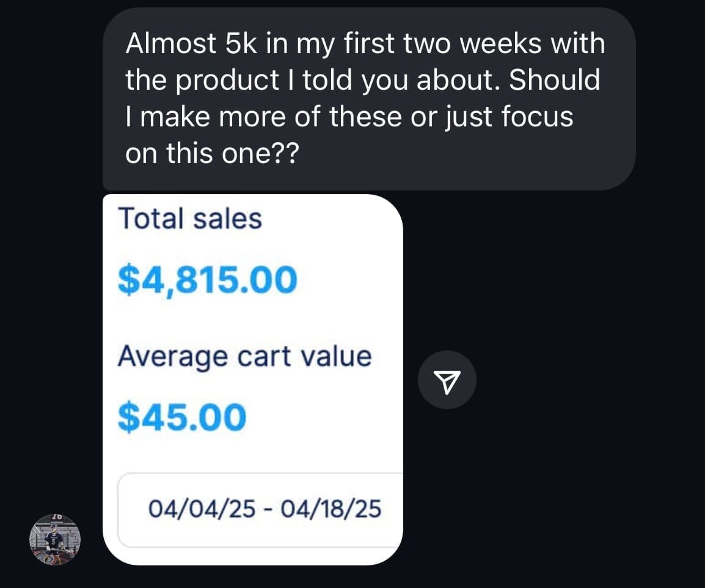Select the $4,815.00 total sales amount
The height and width of the screenshot is (588, 705).
click(x=207, y=280)
